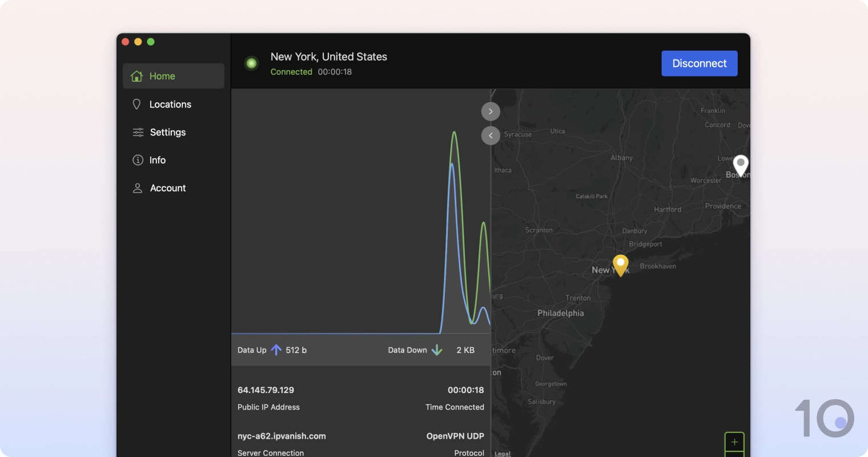The image size is (868, 457).
Task: Click the 2 KB download value
Action: [x=465, y=350]
